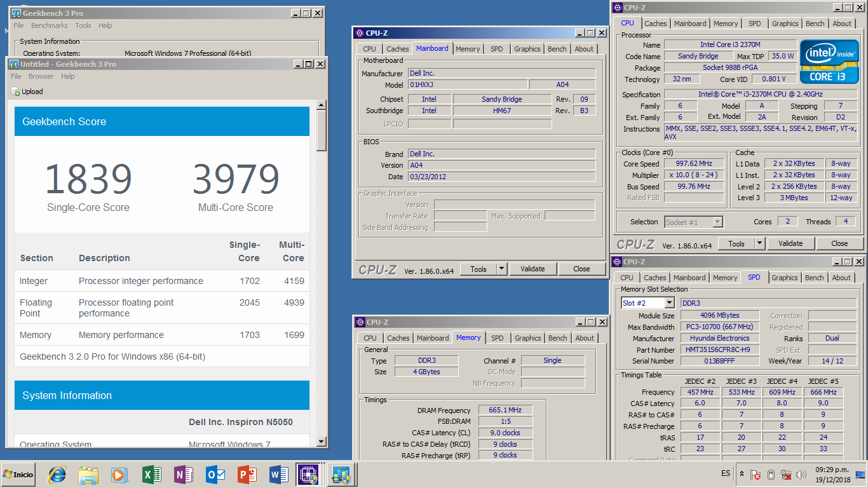The width and height of the screenshot is (868, 488).
Task: Click the volume speaker tray icon
Action: [x=801, y=475]
